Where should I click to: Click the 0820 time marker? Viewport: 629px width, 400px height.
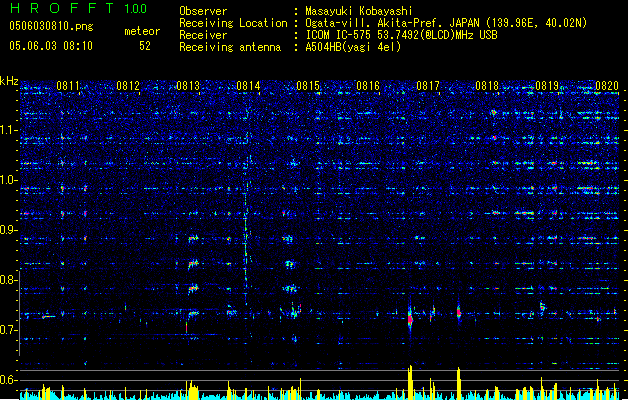(x=607, y=86)
